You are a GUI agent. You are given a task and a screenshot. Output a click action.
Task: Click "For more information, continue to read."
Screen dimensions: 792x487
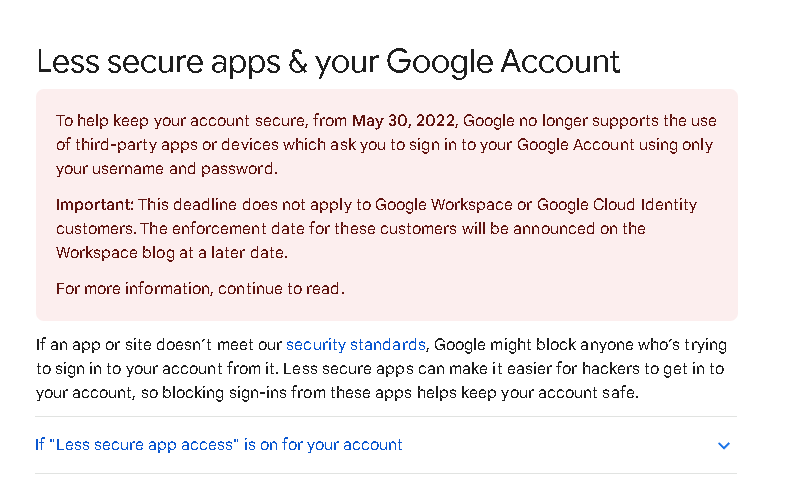(200, 289)
